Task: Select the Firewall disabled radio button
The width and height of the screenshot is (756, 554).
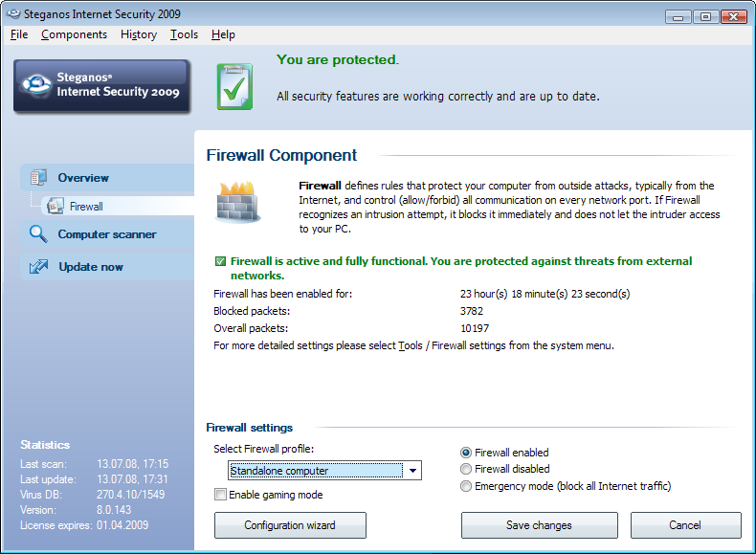Action: tap(466, 469)
